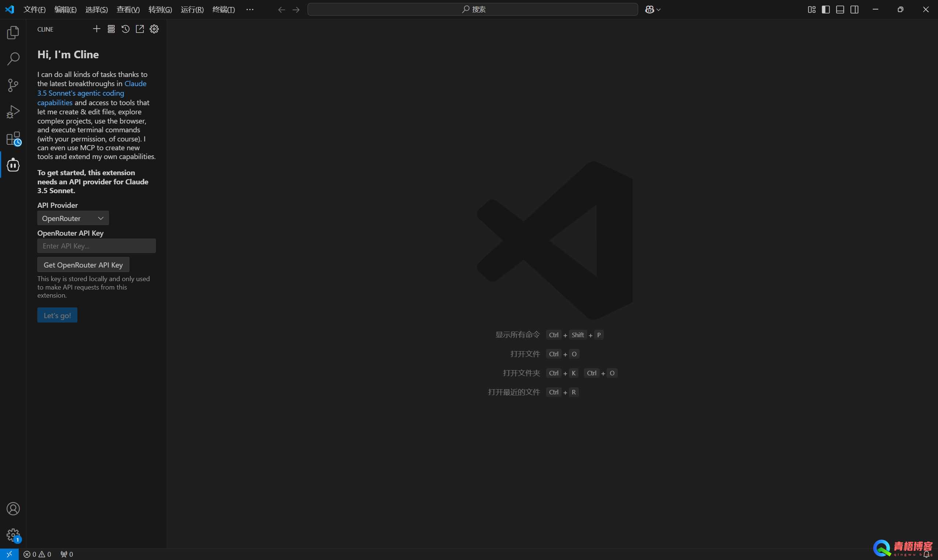This screenshot has height=560, width=938.
Task: Minimize the VS Code window
Action: pos(875,10)
